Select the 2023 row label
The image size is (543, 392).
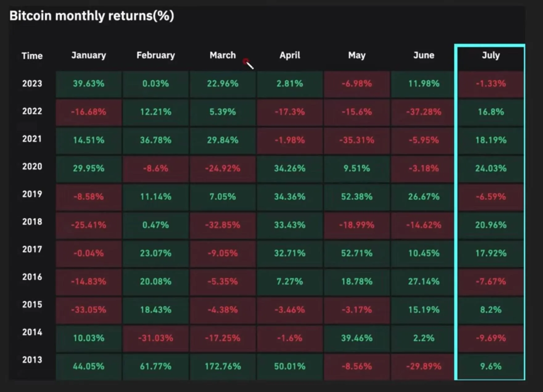coord(32,84)
